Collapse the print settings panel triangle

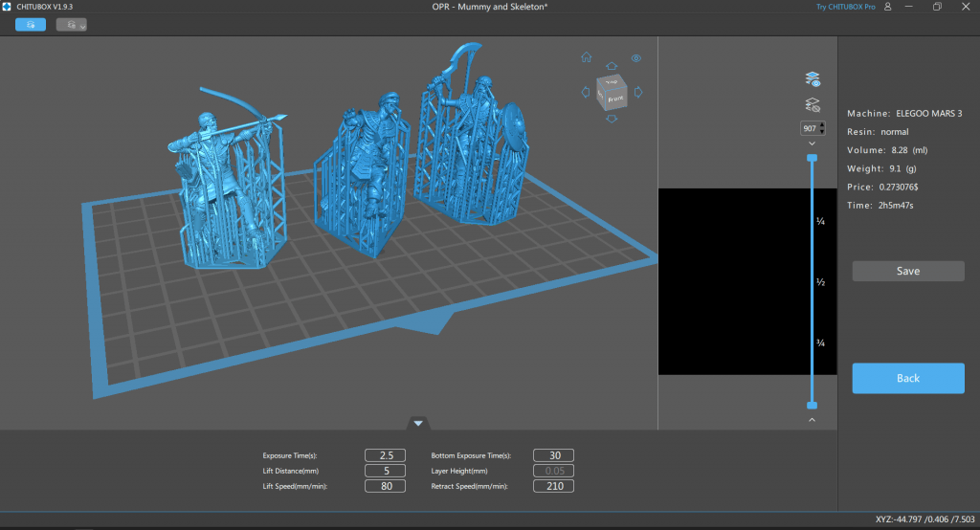(418, 423)
